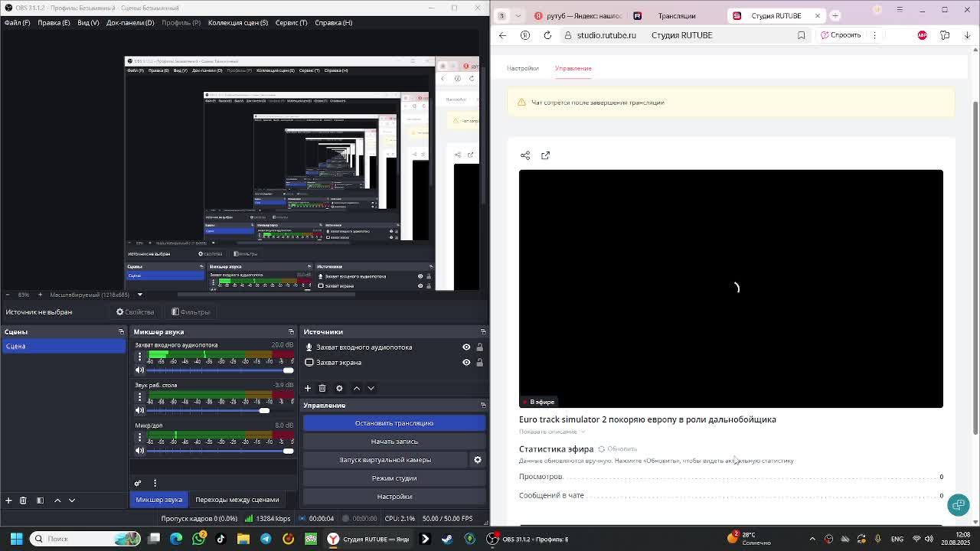
Task: Open virtual camera settings gear
Action: (478, 460)
